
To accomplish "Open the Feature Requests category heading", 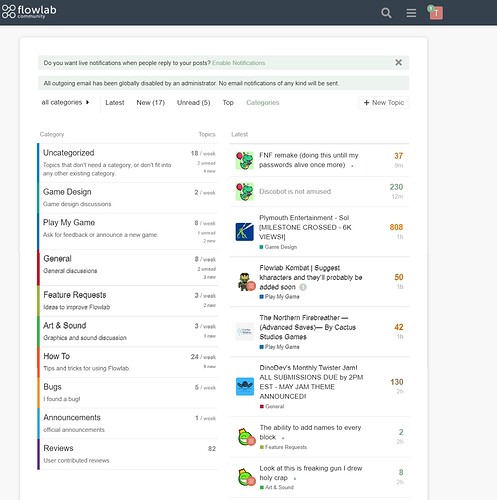I will click(x=75, y=295).
